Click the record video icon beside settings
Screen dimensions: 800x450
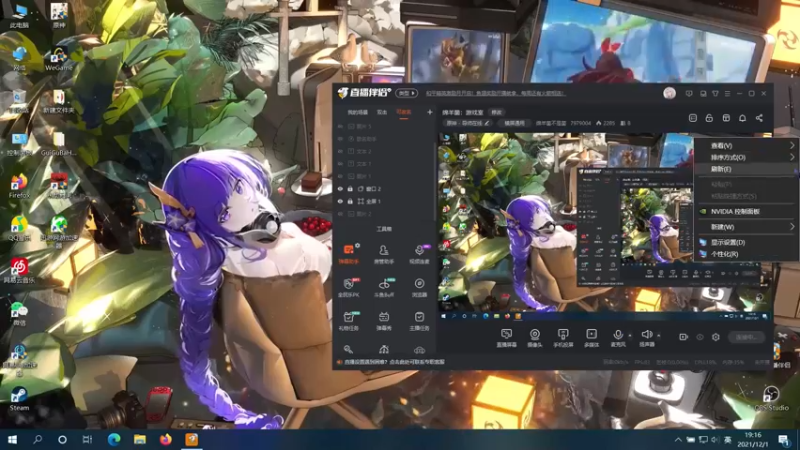tap(684, 337)
